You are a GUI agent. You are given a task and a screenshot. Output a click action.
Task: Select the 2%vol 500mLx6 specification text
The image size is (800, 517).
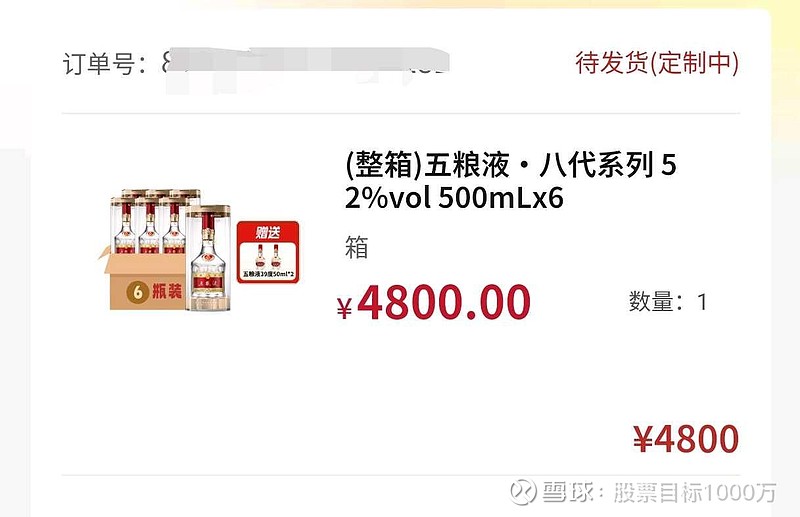(454, 198)
